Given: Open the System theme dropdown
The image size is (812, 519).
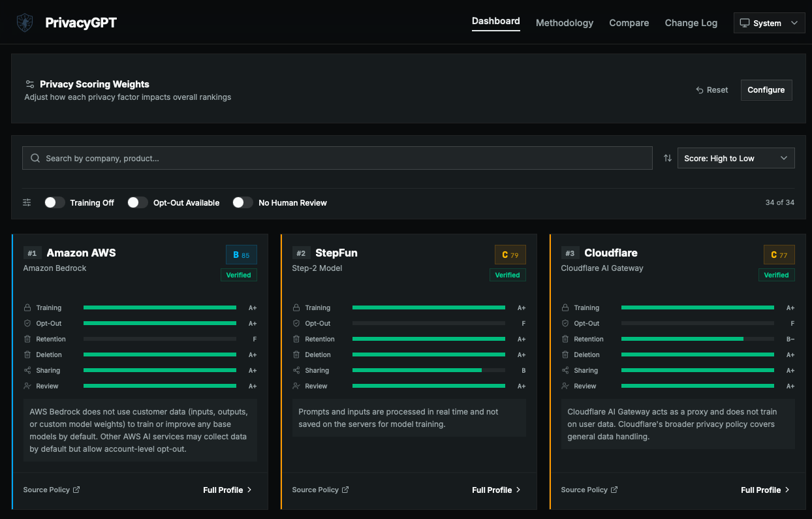Looking at the screenshot, I should (x=770, y=23).
